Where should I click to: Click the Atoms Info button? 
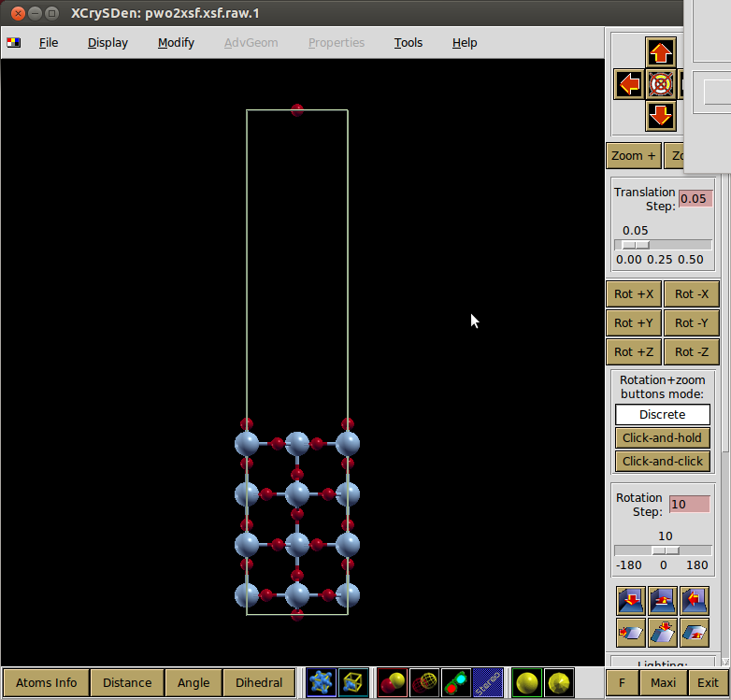(x=47, y=683)
